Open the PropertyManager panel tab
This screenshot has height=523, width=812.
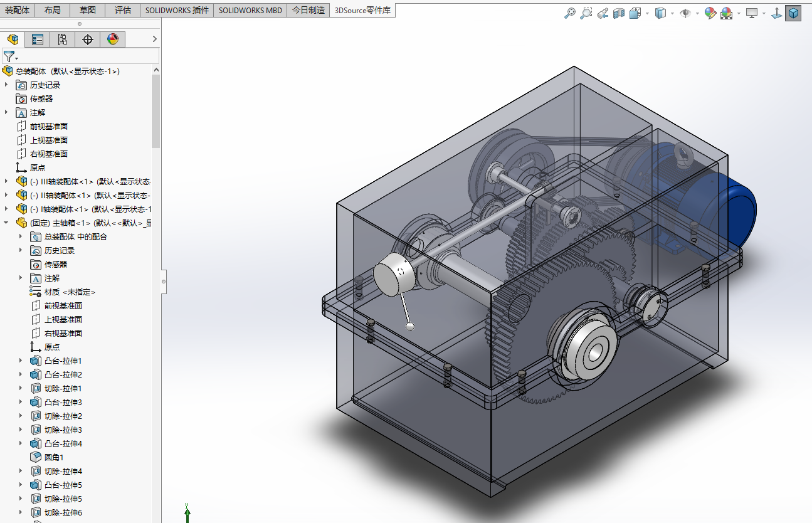coord(38,40)
